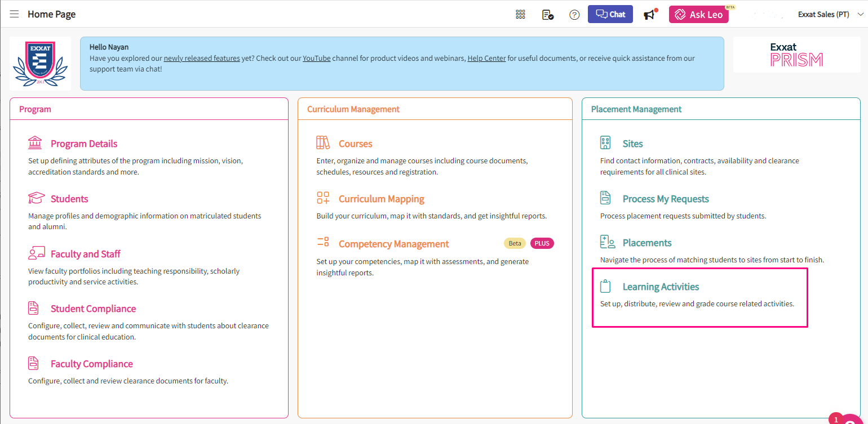Click the Home Page title
This screenshot has height=424, width=868.
51,14
